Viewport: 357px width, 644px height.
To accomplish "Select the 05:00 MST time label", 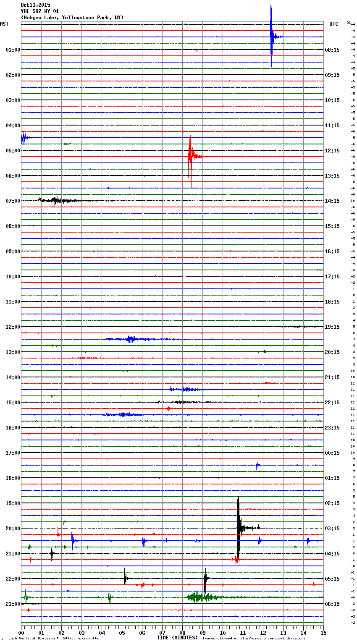I will point(13,151).
